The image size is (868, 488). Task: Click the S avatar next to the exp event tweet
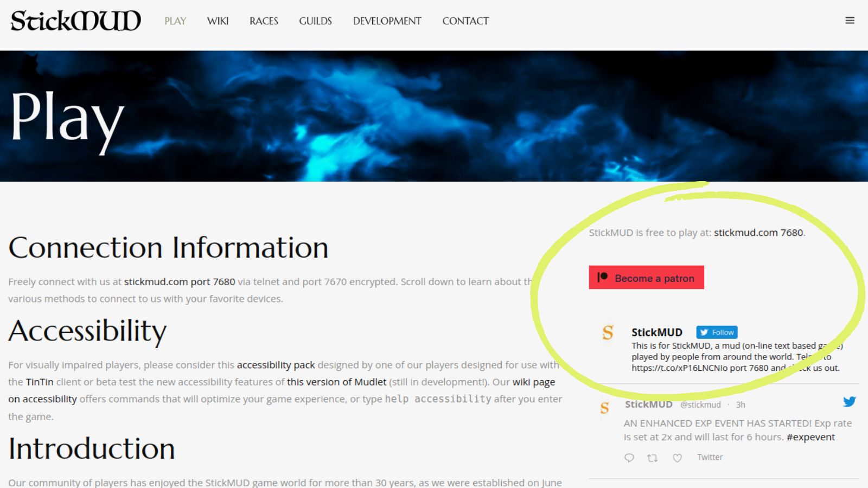(x=604, y=408)
